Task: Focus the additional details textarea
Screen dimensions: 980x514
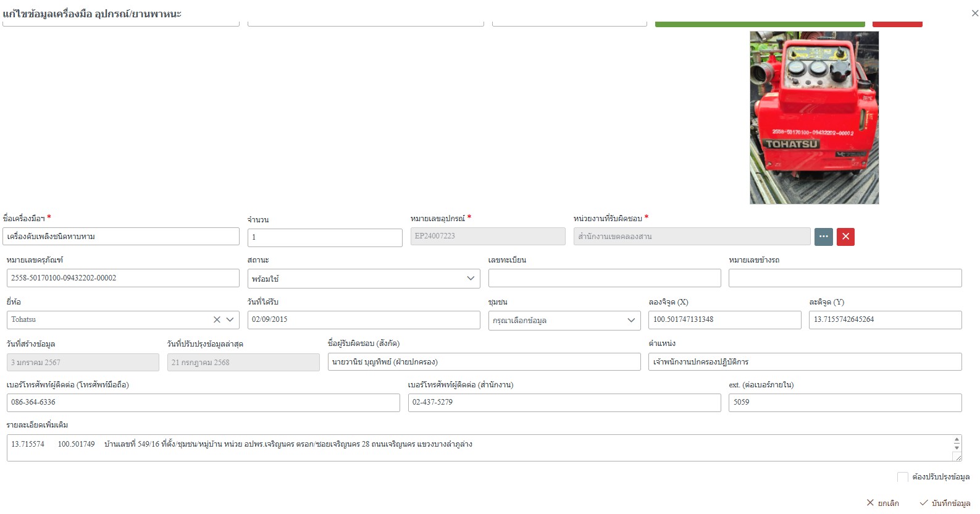Action: tap(484, 448)
